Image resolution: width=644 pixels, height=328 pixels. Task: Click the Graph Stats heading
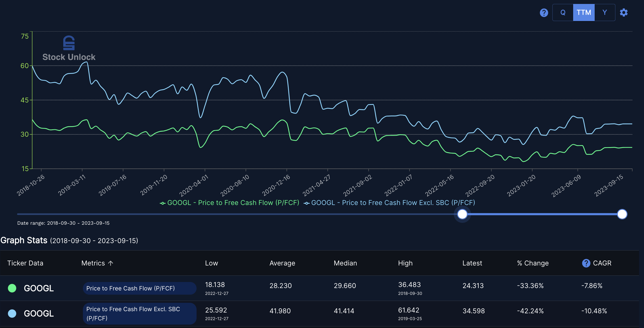coord(24,240)
